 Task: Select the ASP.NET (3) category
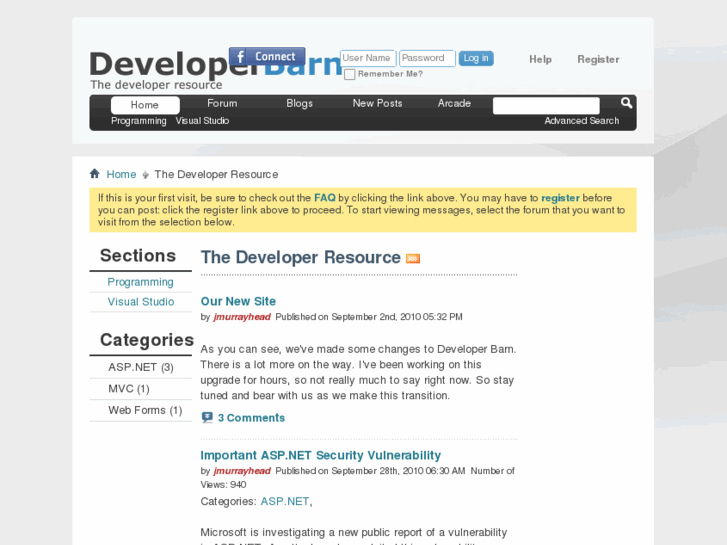(141, 367)
